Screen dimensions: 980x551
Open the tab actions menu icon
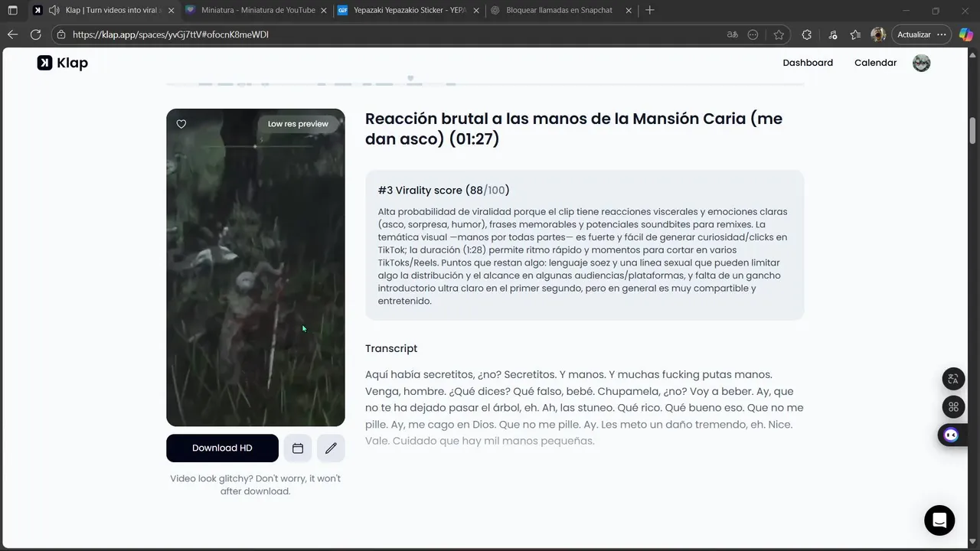(x=12, y=10)
